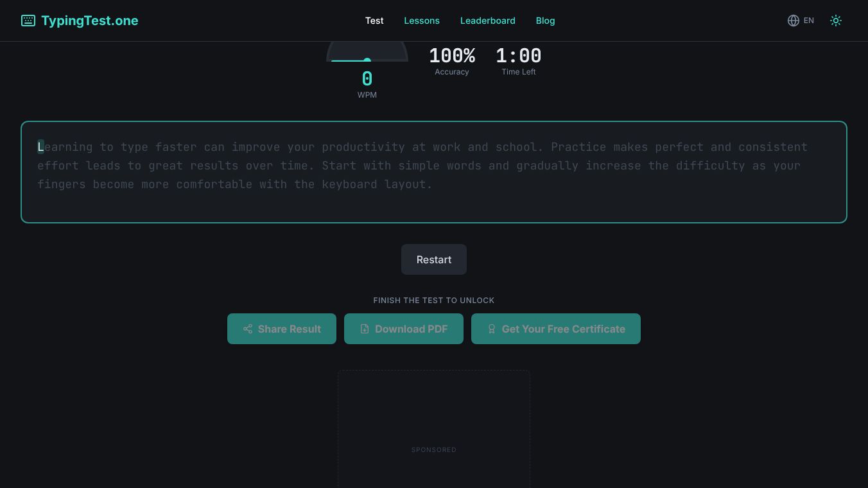Open the Blog link
The image size is (868, 488).
point(545,21)
